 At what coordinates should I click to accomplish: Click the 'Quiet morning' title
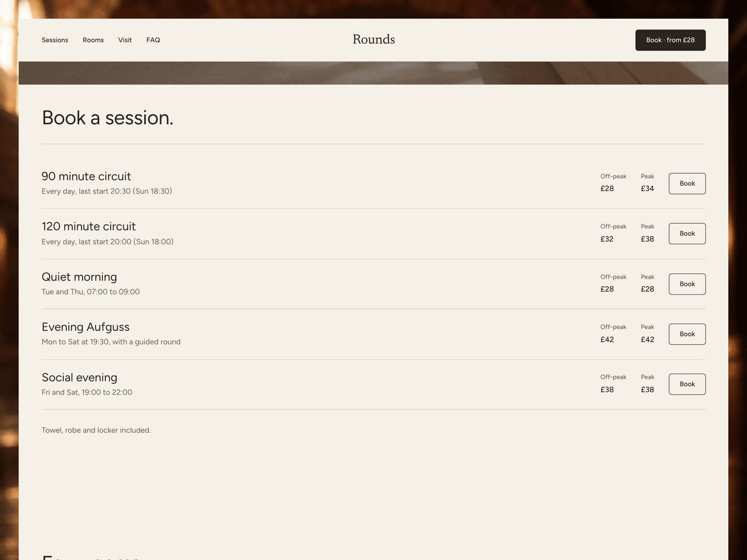tap(79, 277)
